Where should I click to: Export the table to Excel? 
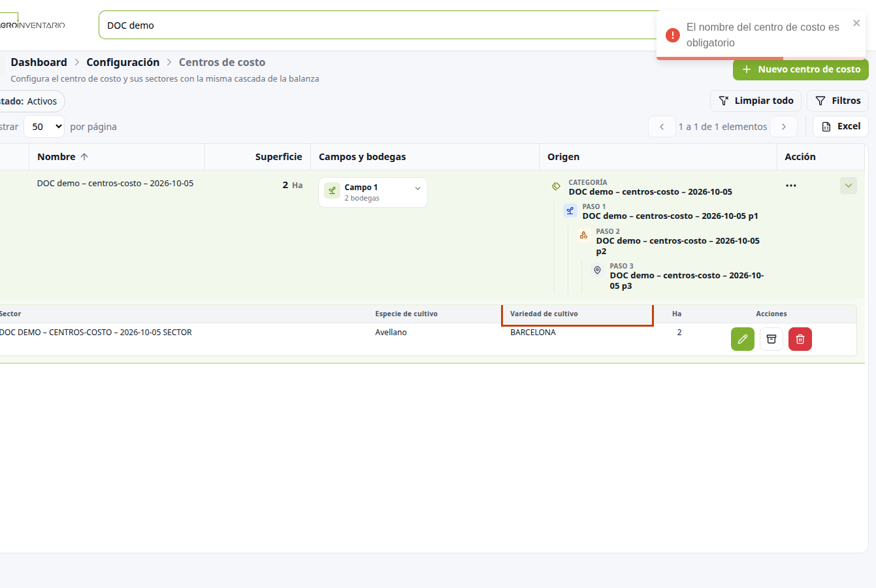tap(841, 127)
